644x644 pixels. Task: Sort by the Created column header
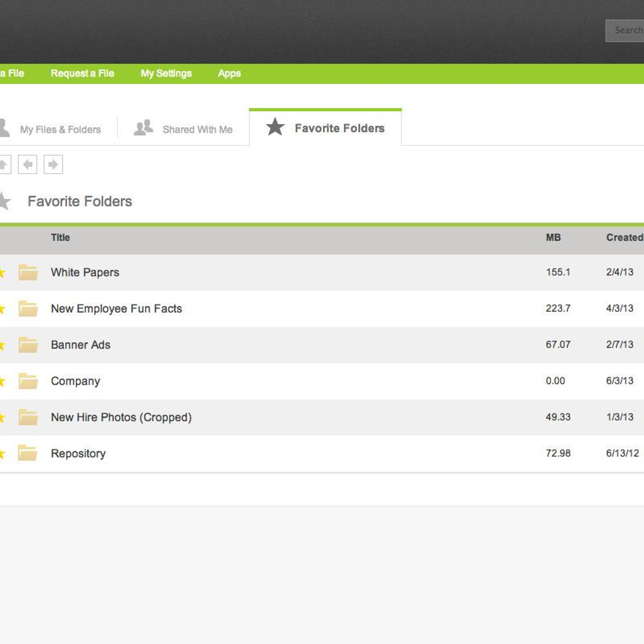coord(625,237)
